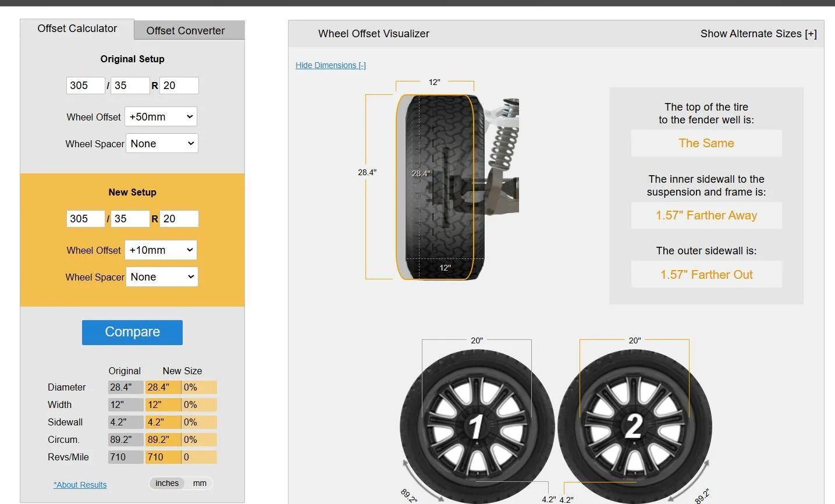Open new setup Wheel Spacer dropdown
Image resolution: width=835 pixels, height=504 pixels.
162,276
